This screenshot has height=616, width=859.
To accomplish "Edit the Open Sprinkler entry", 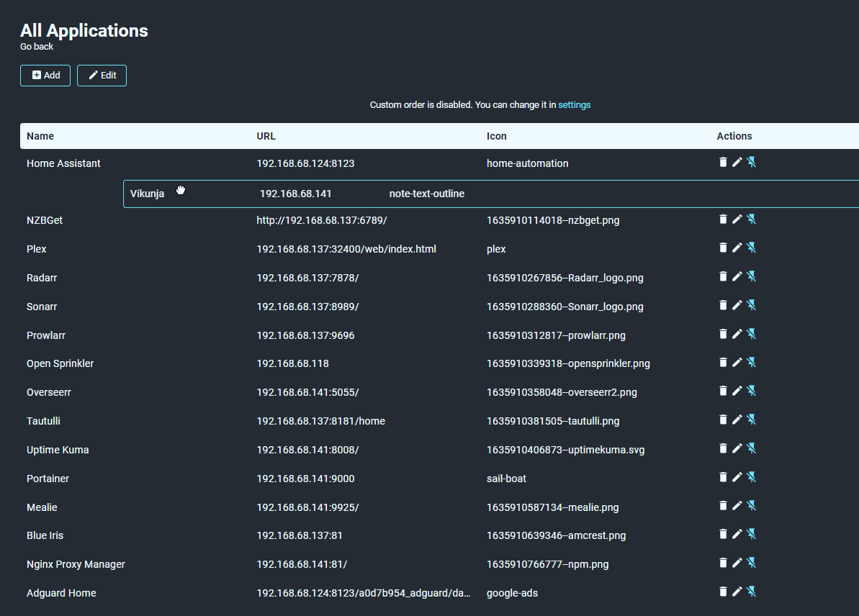I will click(x=737, y=363).
